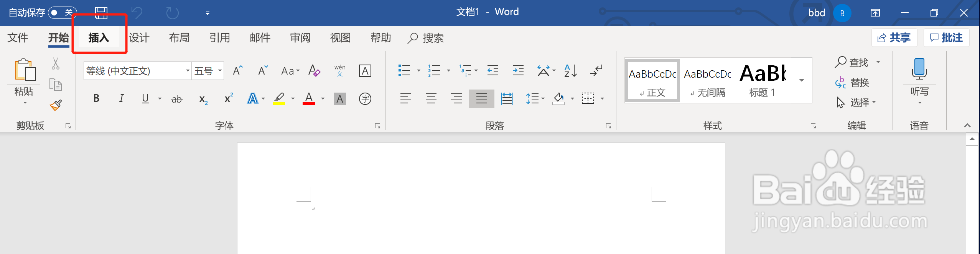Click the Cut scissors icon
The width and height of the screenshot is (980, 254).
pos(56,63)
